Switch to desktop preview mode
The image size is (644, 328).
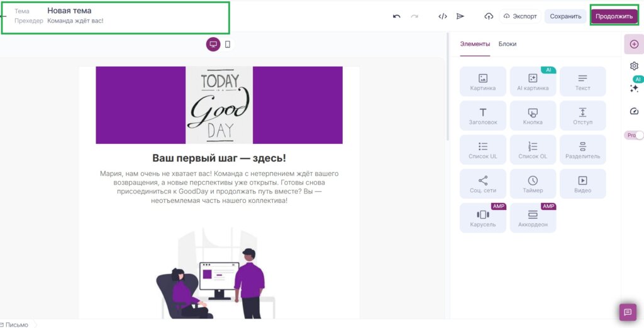pos(213,44)
